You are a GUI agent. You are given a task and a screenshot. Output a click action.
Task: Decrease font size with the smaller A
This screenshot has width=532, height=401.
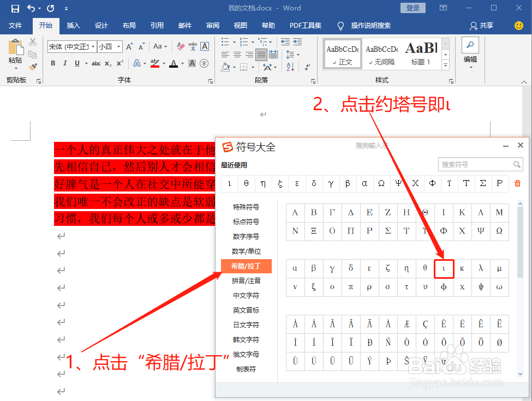click(142, 46)
